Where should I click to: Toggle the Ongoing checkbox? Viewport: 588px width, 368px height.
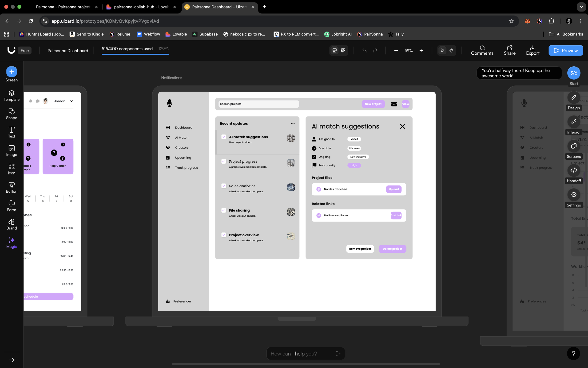(314, 157)
